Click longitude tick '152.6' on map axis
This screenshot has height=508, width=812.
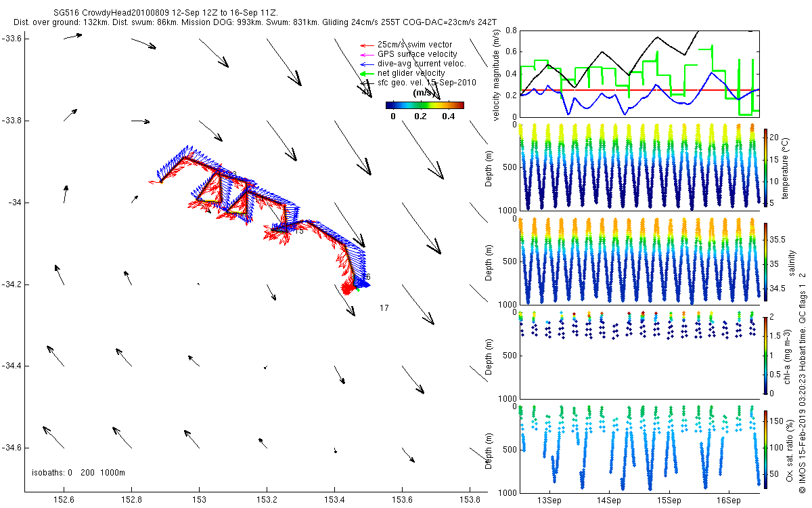click(x=64, y=500)
